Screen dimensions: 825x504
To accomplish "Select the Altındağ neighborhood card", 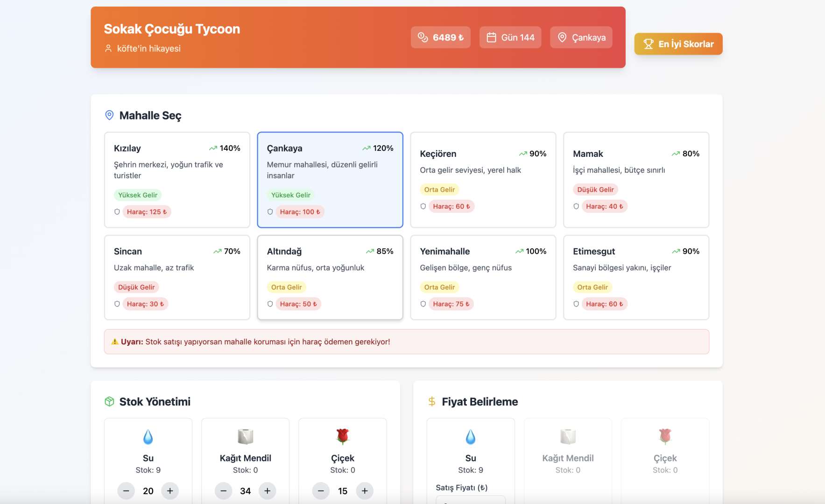I will click(330, 277).
